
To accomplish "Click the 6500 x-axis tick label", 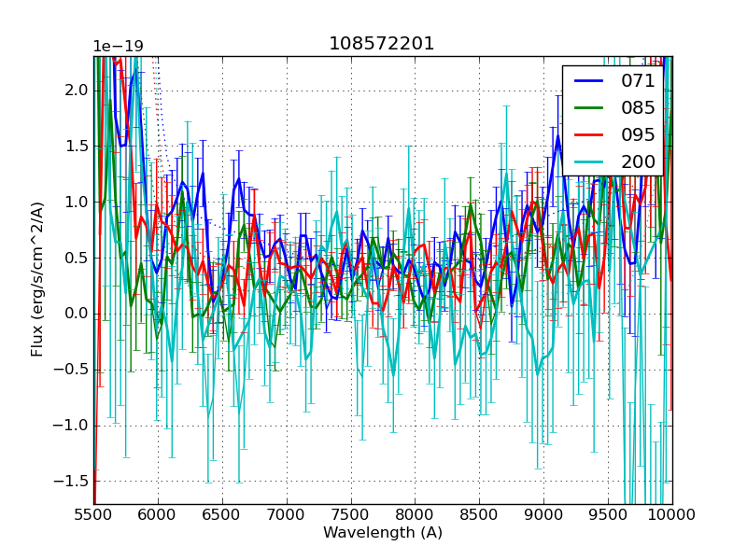I will pos(222,514).
